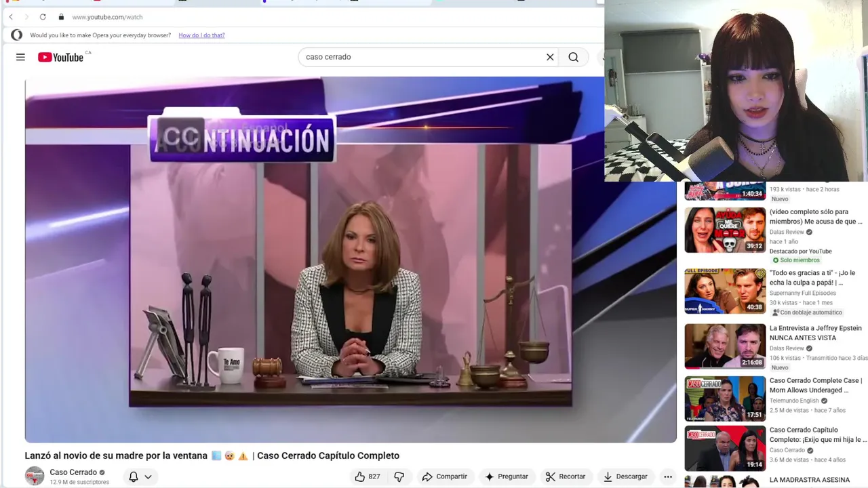Open the Dalas Review 39:12 thumbnail

pyautogui.click(x=725, y=230)
